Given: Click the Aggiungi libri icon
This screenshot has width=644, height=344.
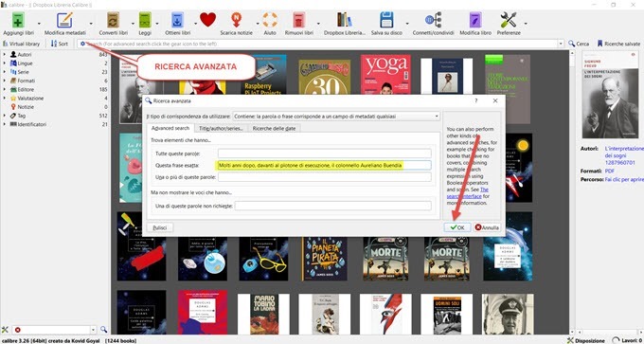Looking at the screenshot, I should (x=17, y=20).
